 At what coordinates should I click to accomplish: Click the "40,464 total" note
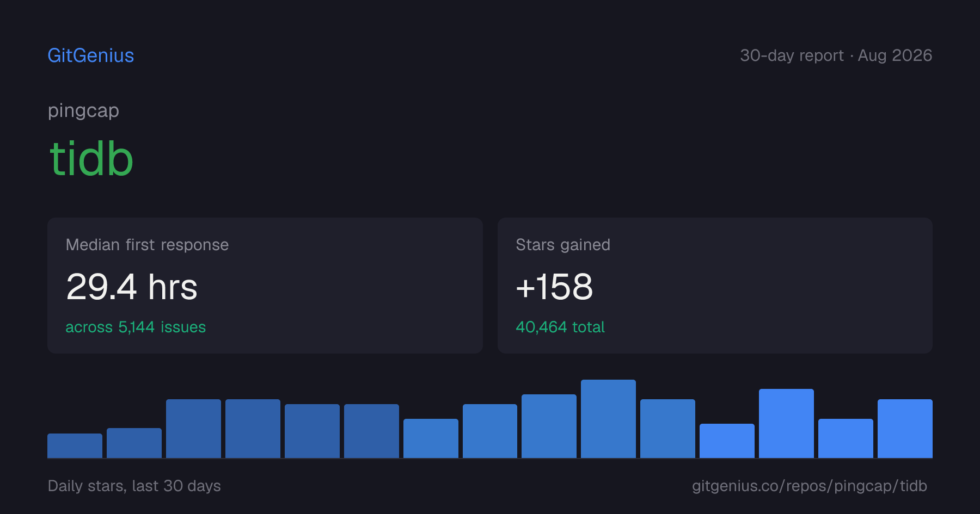click(x=560, y=327)
